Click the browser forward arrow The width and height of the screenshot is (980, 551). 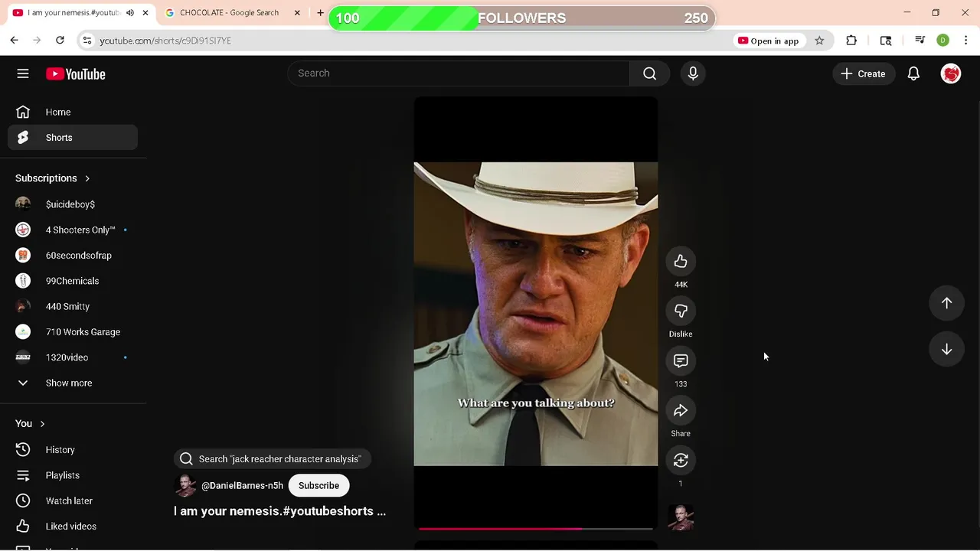[x=37, y=41]
